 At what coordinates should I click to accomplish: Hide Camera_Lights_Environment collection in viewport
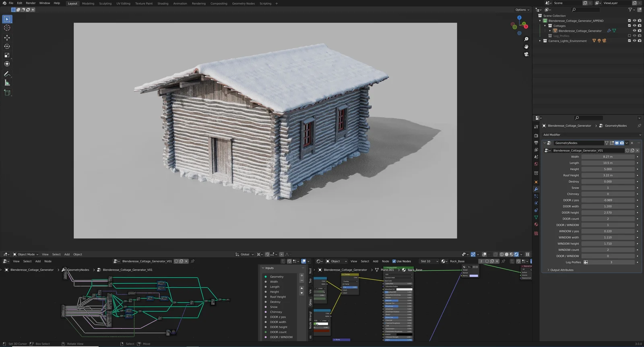click(634, 41)
